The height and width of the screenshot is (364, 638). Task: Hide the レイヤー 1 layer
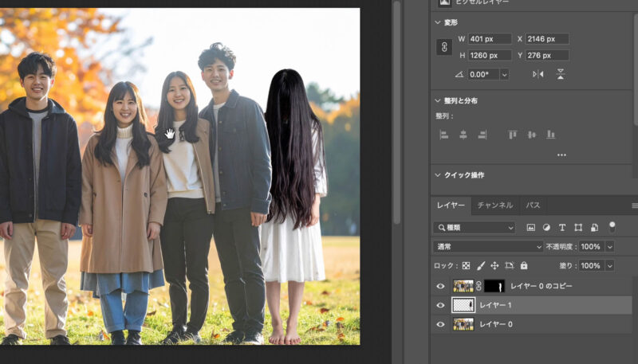440,305
